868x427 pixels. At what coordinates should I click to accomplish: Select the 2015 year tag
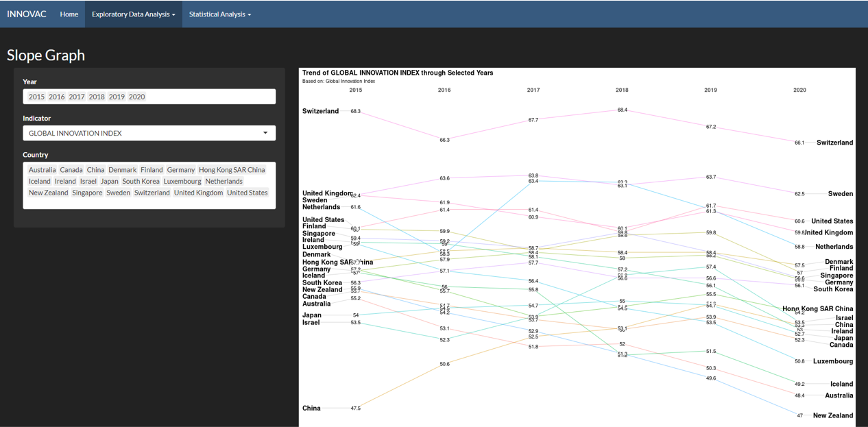[x=36, y=97]
